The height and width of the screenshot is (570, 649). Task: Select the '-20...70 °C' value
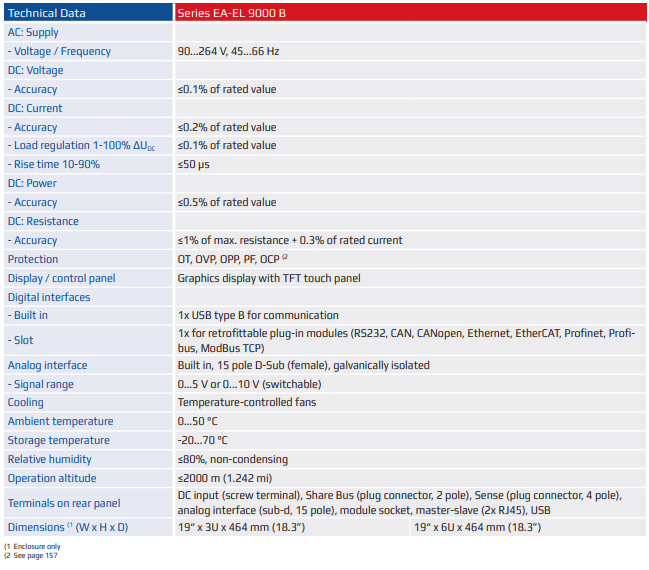pyautogui.click(x=203, y=440)
